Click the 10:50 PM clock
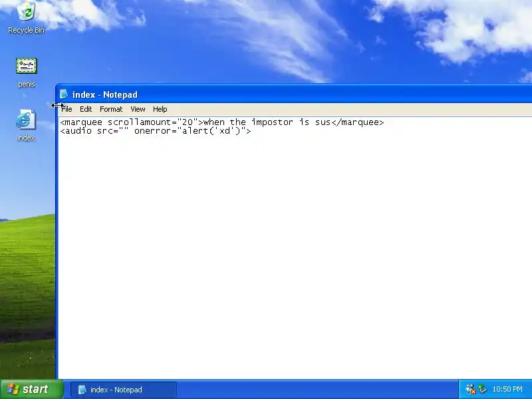Viewport: 532px width, 399px height. coord(507,390)
